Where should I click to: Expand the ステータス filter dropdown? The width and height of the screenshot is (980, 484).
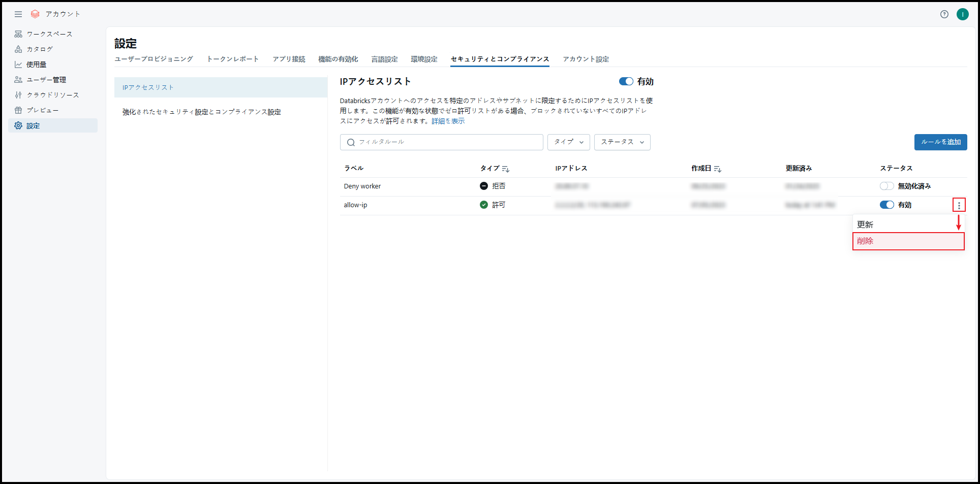(x=622, y=142)
